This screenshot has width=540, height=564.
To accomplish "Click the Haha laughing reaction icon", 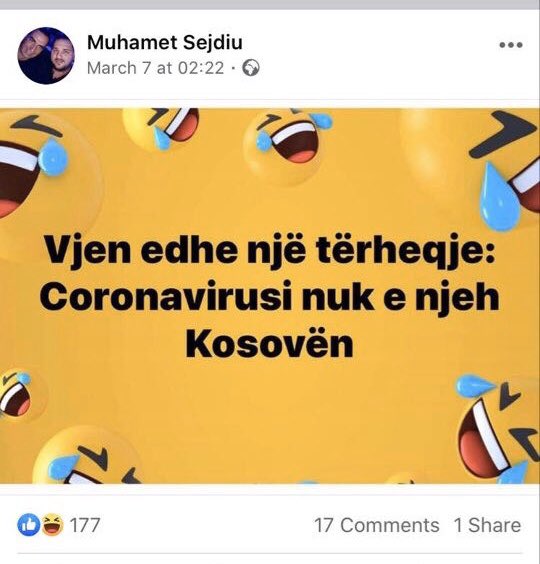I will coord(53,525).
